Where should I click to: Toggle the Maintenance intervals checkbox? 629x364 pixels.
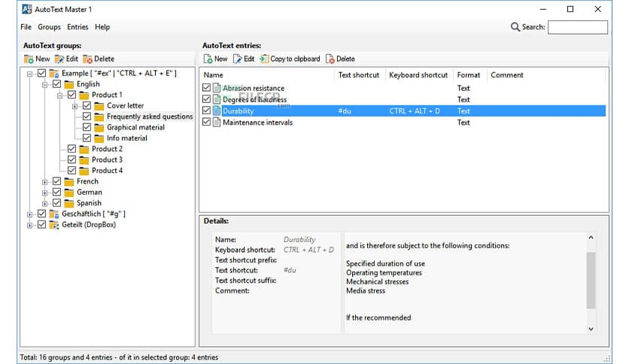point(207,122)
